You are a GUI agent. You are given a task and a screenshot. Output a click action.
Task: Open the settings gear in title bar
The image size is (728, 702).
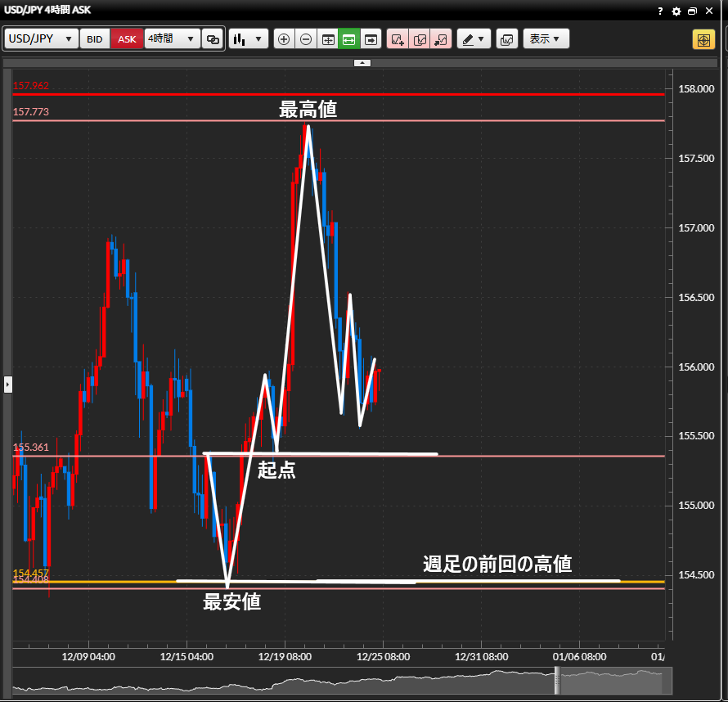[676, 11]
